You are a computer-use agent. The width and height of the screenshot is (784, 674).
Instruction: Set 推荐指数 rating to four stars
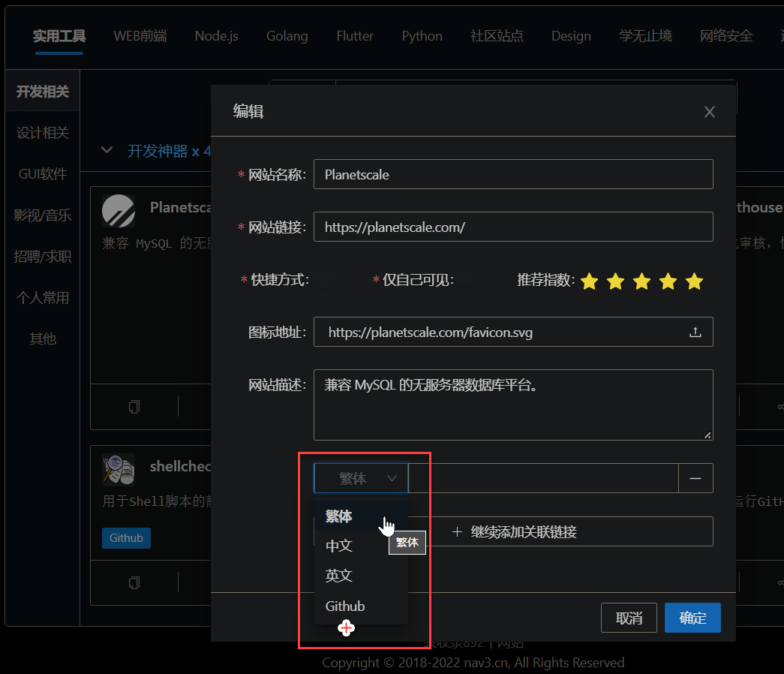(668, 281)
